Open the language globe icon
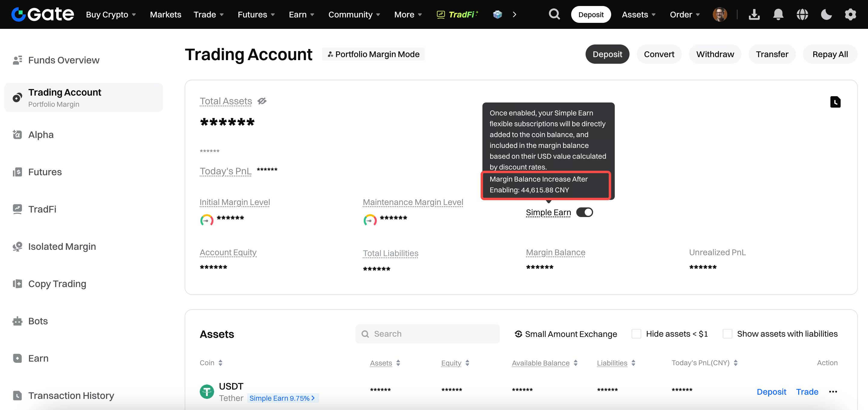This screenshot has height=410, width=868. [802, 14]
